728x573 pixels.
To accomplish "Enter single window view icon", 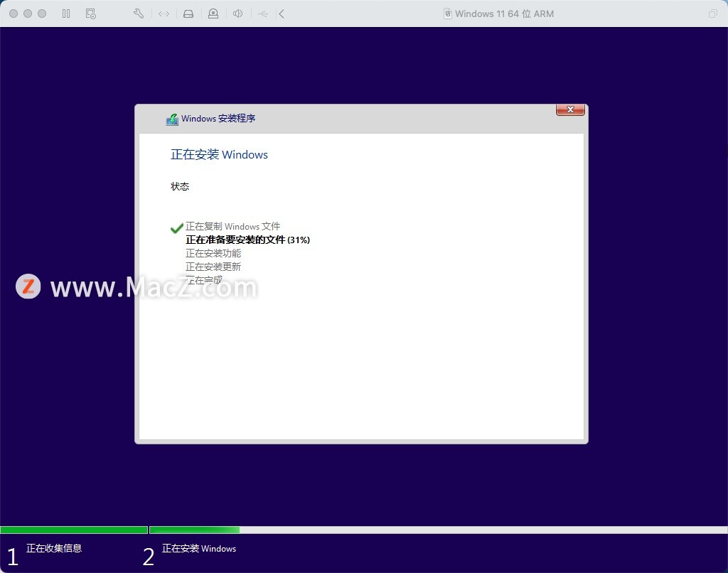I will coord(712,14).
